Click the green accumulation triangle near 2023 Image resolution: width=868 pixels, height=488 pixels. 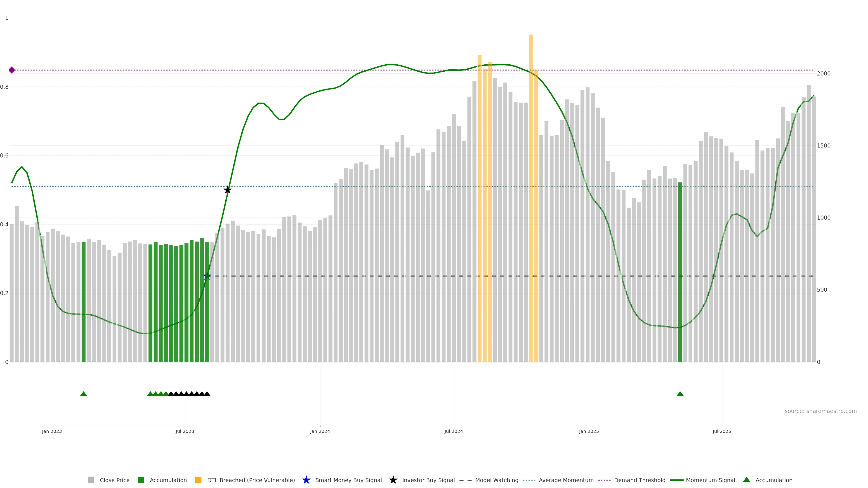point(84,394)
